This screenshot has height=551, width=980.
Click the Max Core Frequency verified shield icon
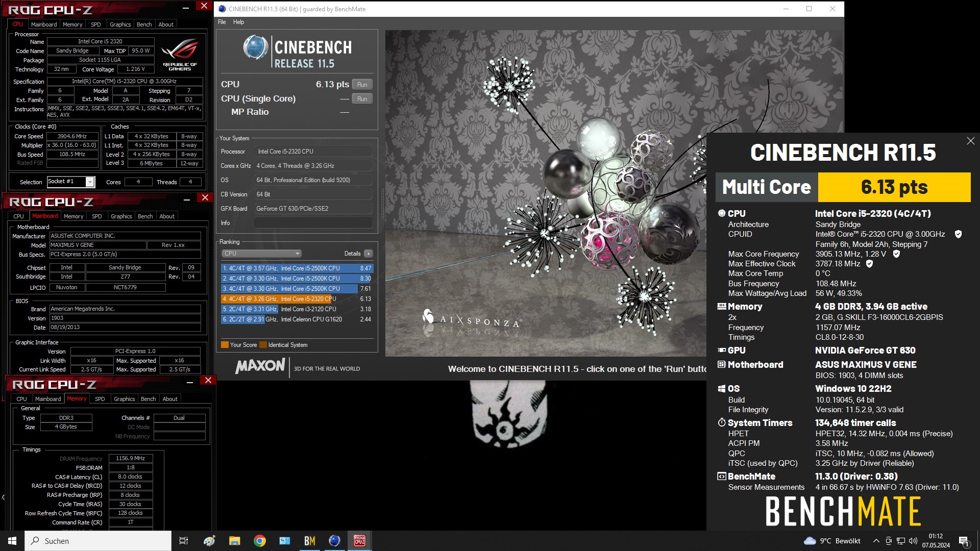click(x=896, y=254)
